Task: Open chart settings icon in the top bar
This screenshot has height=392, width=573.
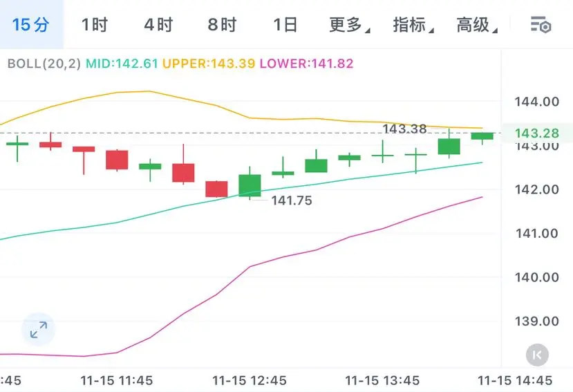Action: (541, 25)
